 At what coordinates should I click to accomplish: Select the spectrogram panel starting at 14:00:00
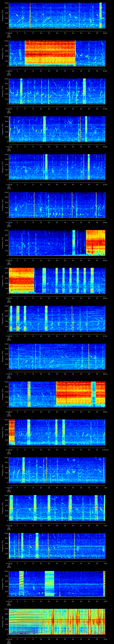pyautogui.click(x=57, y=470)
